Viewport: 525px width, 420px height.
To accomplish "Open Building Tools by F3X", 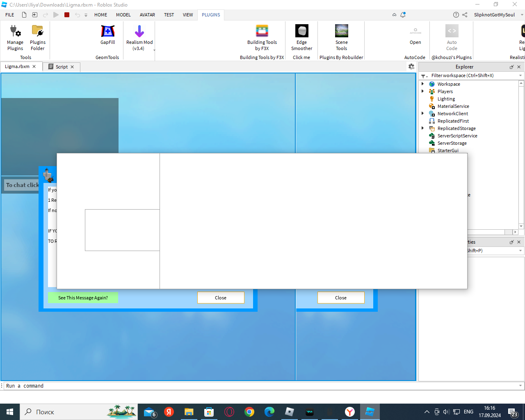I will 262,38.
